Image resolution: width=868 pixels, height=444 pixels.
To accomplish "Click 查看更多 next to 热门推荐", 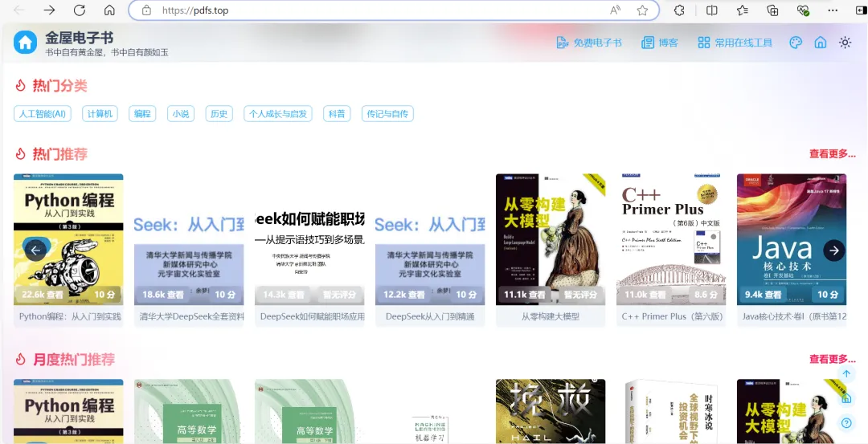I will tap(832, 153).
